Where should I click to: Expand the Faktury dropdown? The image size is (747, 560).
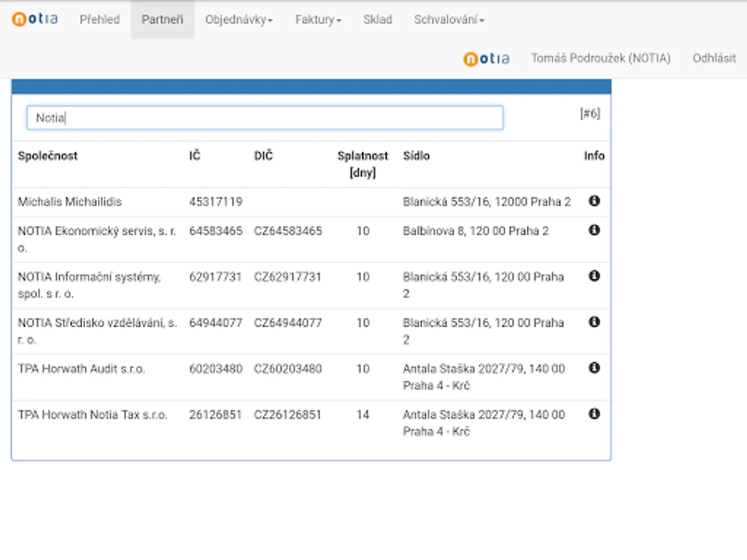317,19
